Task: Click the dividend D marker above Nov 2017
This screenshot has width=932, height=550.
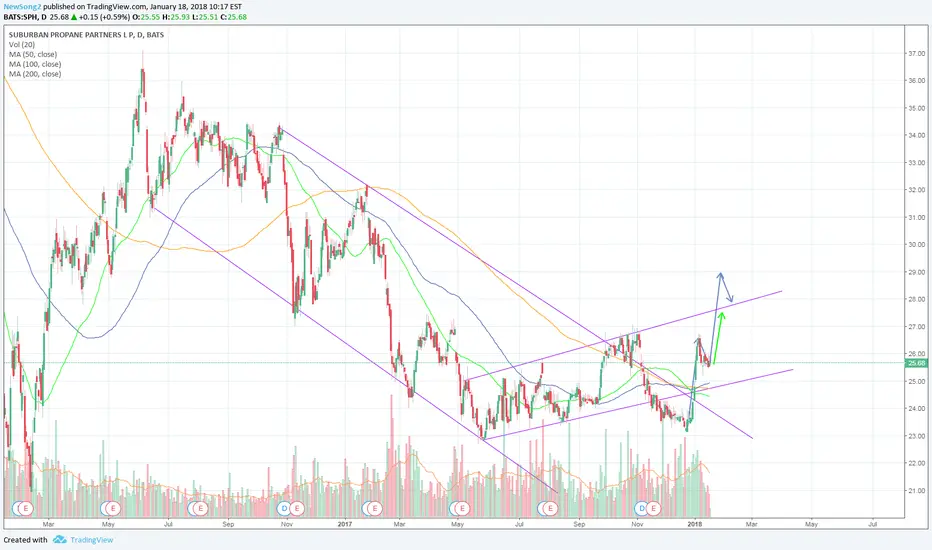Action: [641, 508]
